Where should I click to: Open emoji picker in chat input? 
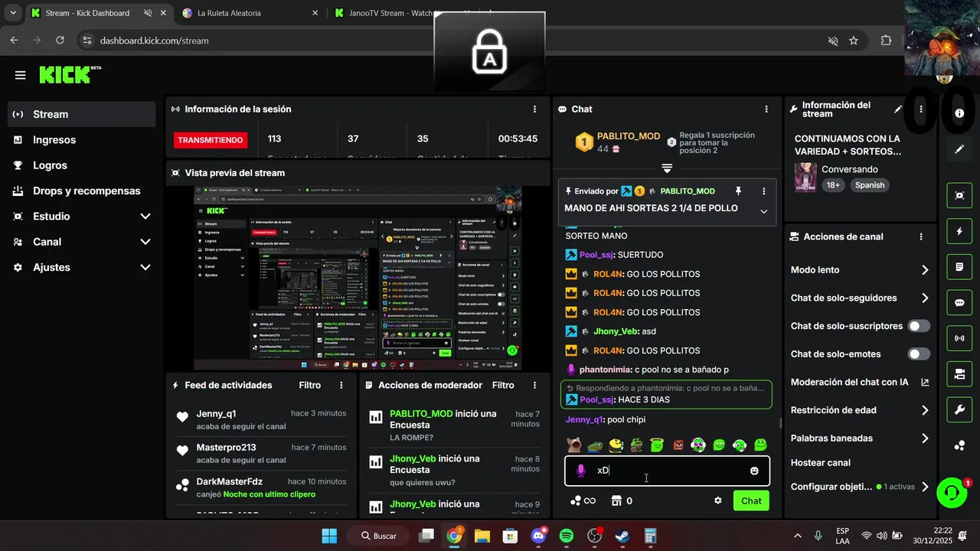(x=754, y=471)
